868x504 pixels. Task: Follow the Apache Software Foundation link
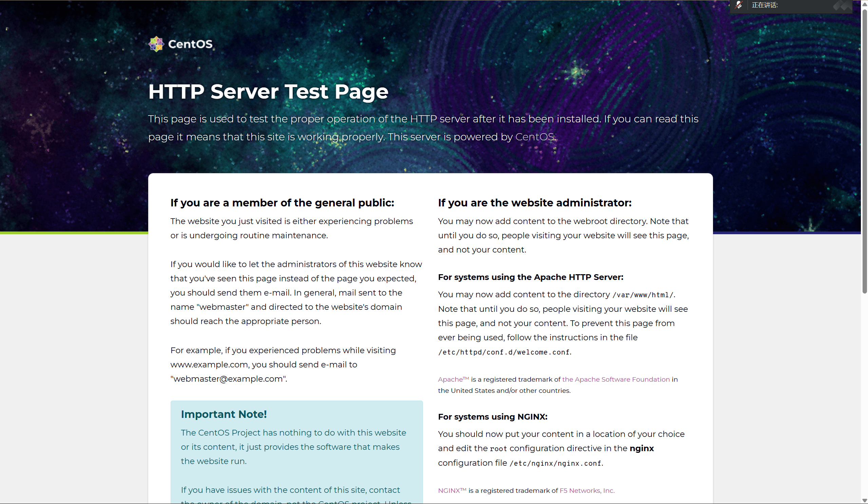pos(616,379)
